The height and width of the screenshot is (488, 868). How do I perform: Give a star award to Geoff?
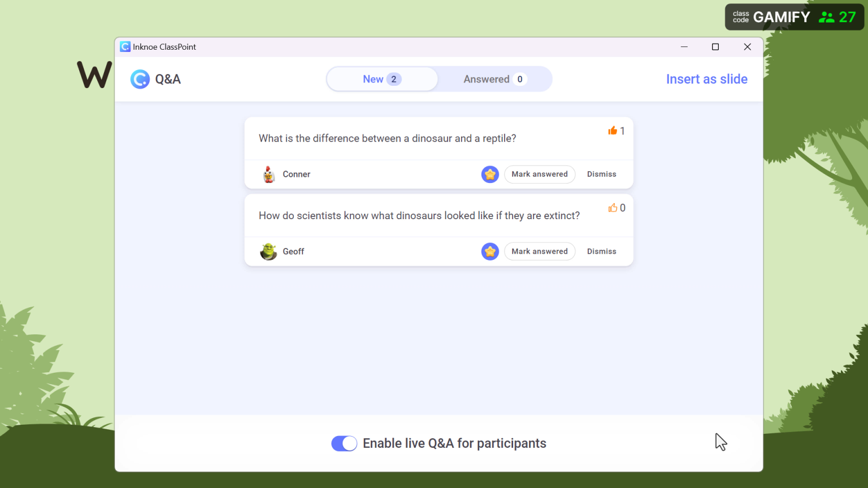click(x=489, y=251)
